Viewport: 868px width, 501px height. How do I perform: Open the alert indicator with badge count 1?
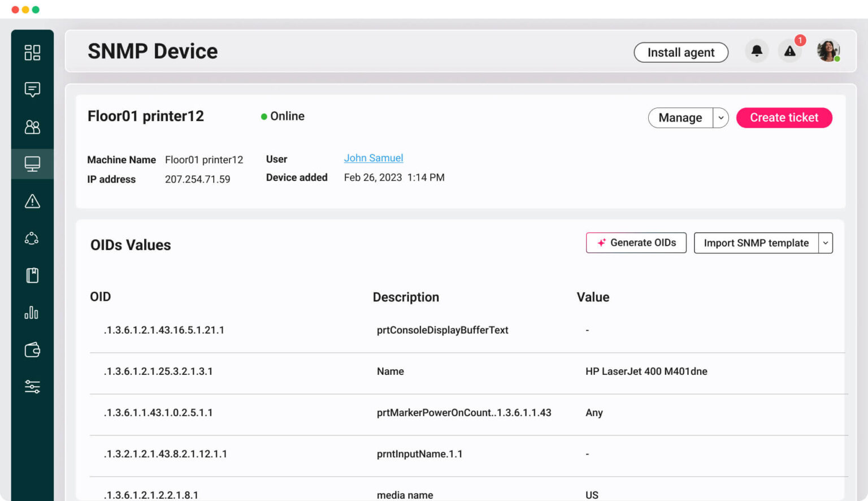tap(790, 51)
